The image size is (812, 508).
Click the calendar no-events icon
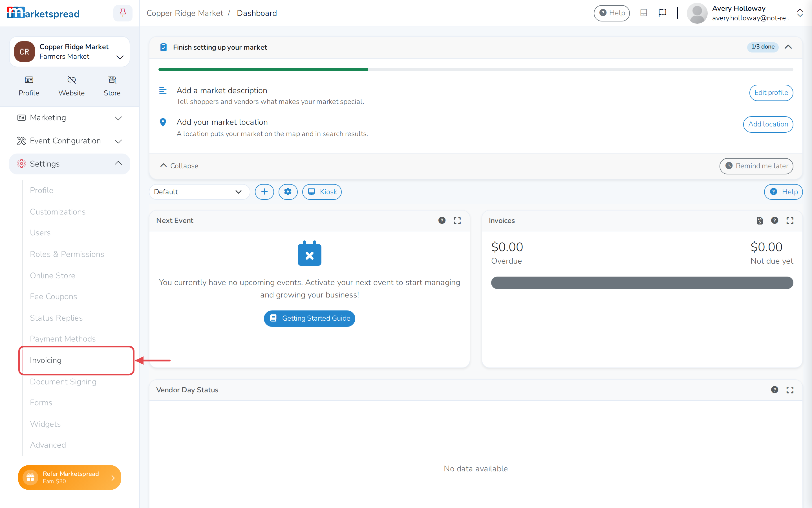click(309, 253)
